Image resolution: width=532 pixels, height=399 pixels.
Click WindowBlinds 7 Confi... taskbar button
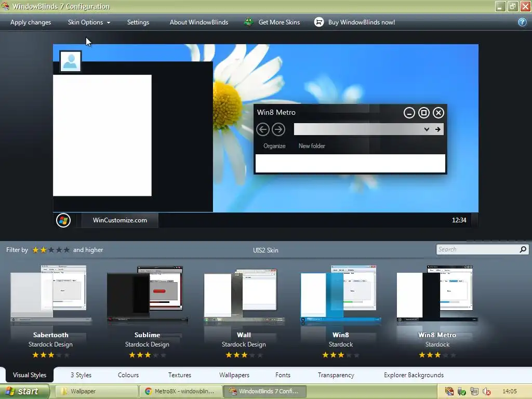coord(264,391)
